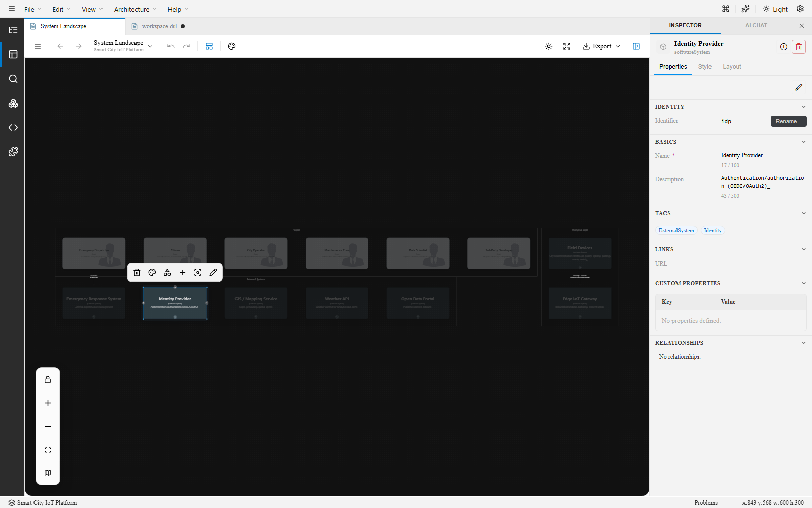
Task: Open the explorer tree sidebar icon
Action: pos(13,30)
